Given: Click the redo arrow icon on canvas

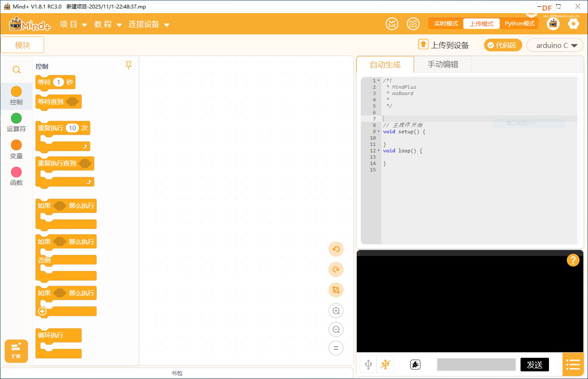Looking at the screenshot, I should coord(336,270).
